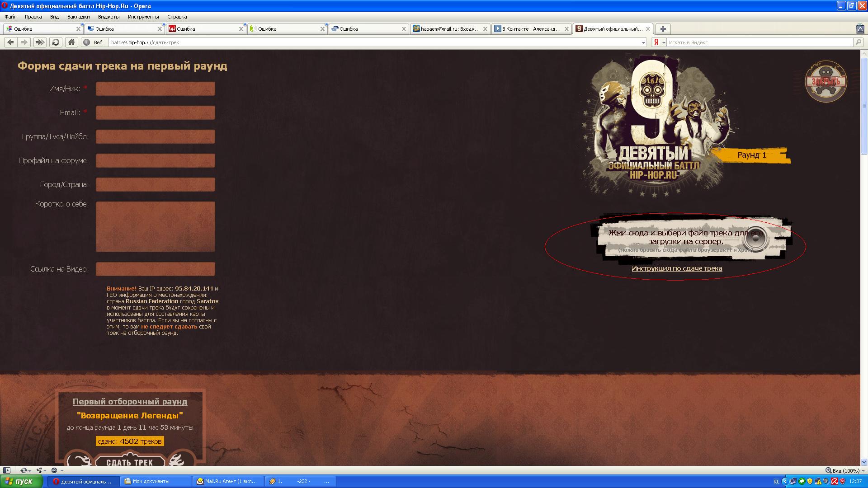Click the round Закрыть skull badge
Image resolution: width=868 pixels, height=488 pixels.
click(x=826, y=81)
